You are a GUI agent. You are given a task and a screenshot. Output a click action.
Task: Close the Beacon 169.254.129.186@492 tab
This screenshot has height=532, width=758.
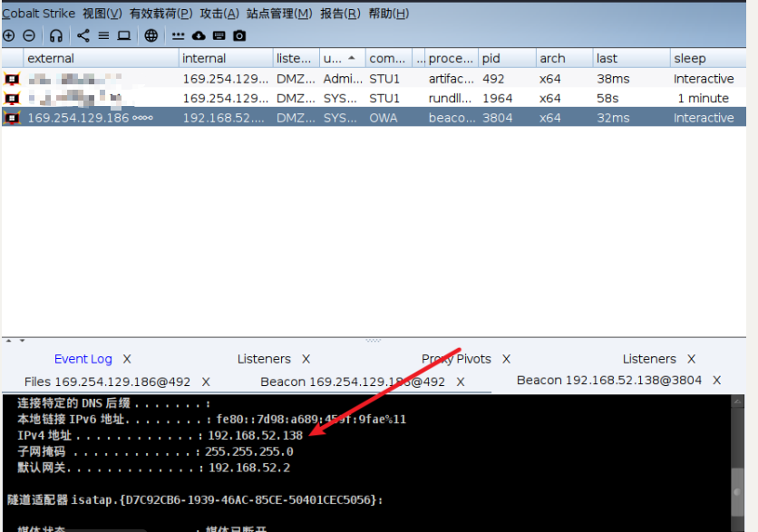(x=461, y=382)
